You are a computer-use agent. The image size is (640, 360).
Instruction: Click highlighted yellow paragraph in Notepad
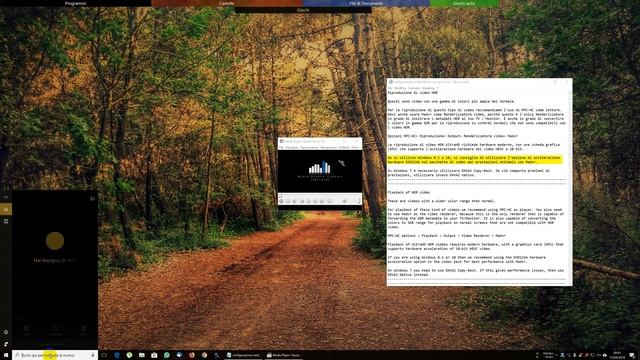click(x=474, y=160)
